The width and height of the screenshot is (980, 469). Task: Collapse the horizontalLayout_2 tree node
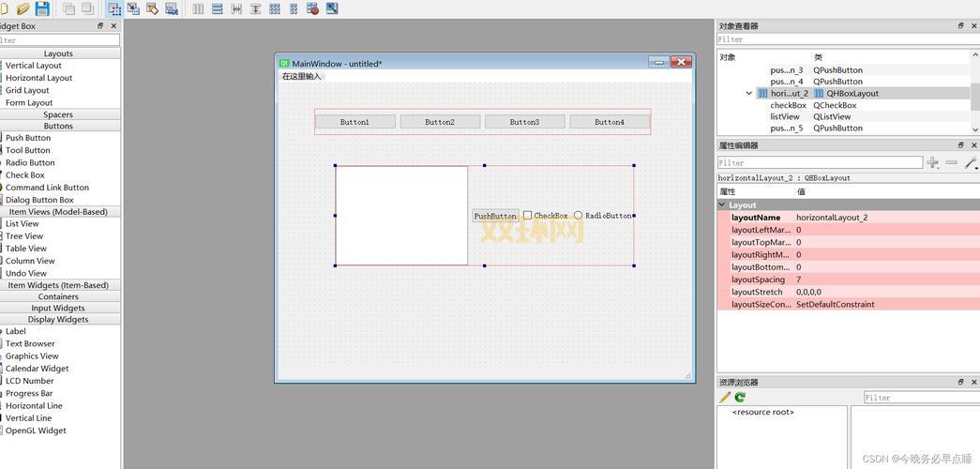[748, 94]
